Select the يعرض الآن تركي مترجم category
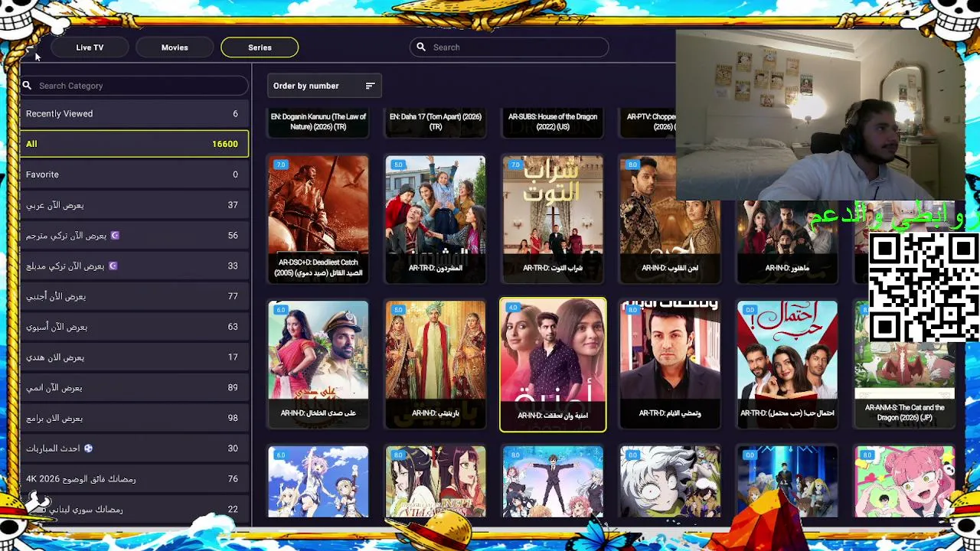The height and width of the screenshot is (551, 980). point(134,236)
